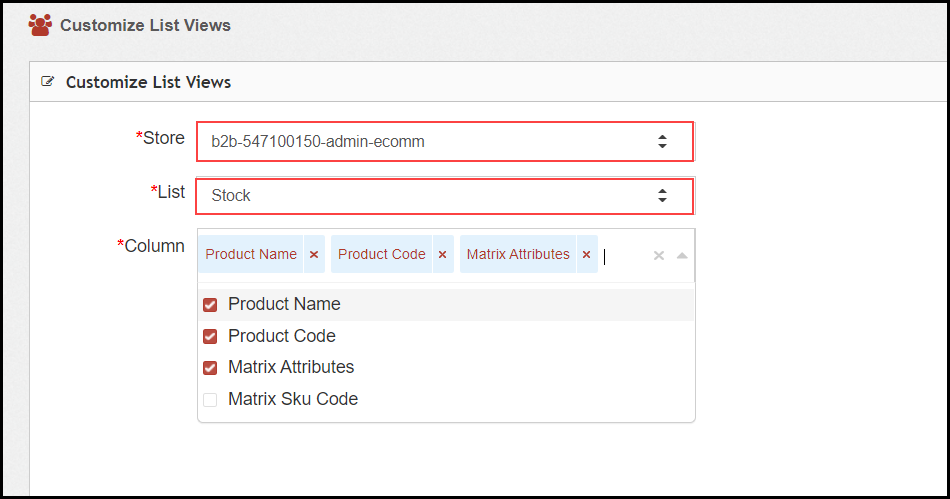The height and width of the screenshot is (499, 950).
Task: Click the Customize List Views panel title
Action: pos(148,82)
